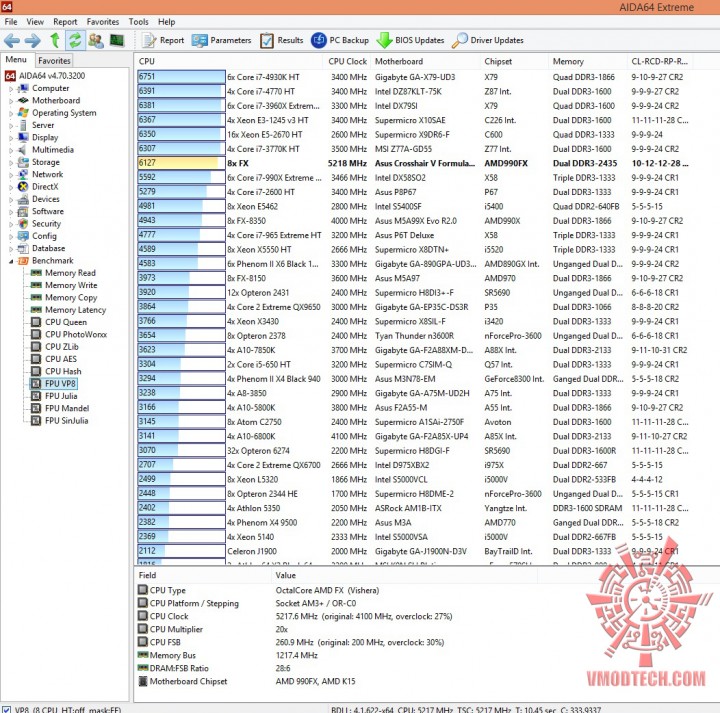Open the File menu
Screen dimensions: 720x713
[11, 22]
